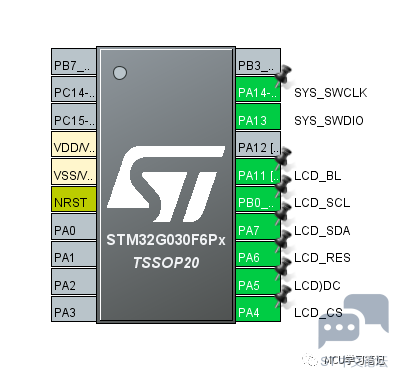
Task: Click the green PA7 pin
Action: tap(258, 227)
